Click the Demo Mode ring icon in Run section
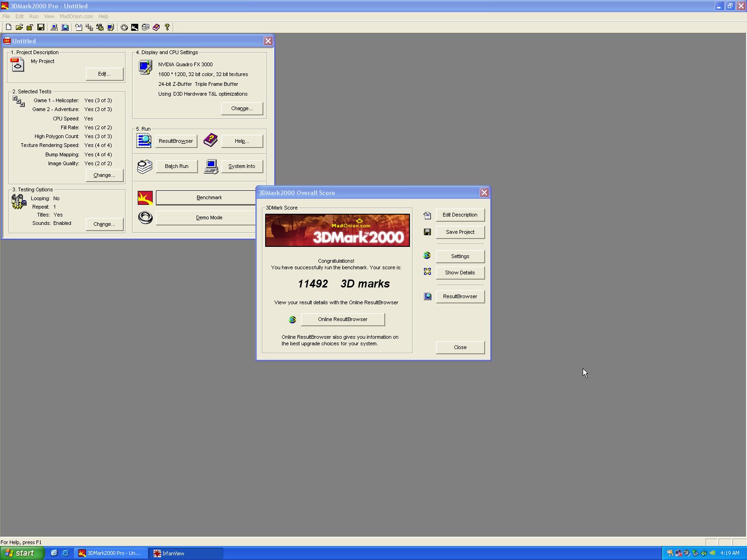The height and width of the screenshot is (560, 747). click(145, 217)
